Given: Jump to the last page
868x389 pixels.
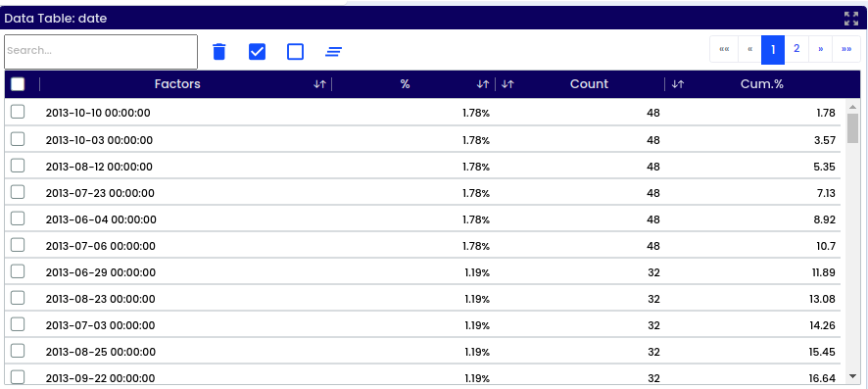Looking at the screenshot, I should 846,49.
